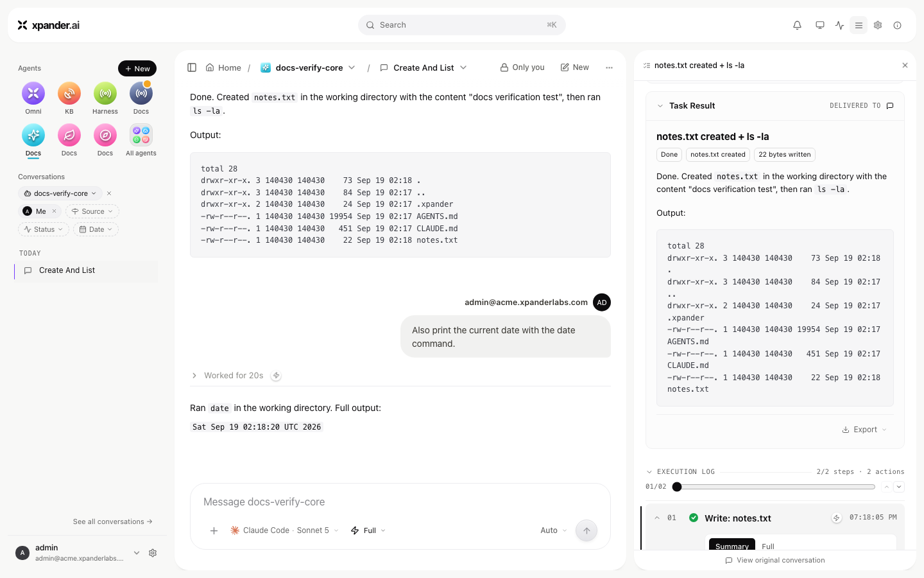Select the KB agent icon
Image resolution: width=924 pixels, height=578 pixels.
click(69, 94)
